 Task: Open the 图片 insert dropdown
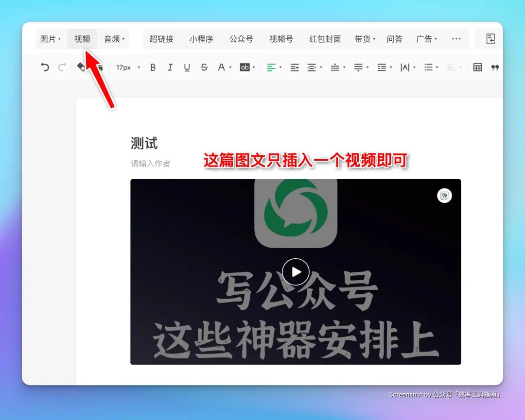(x=50, y=39)
